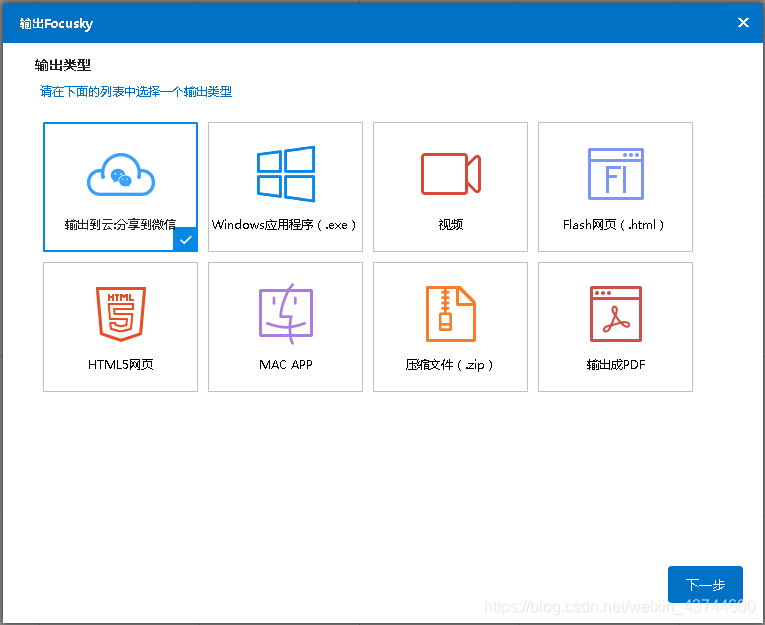
Task: Click the MAC APP label
Action: click(x=286, y=364)
